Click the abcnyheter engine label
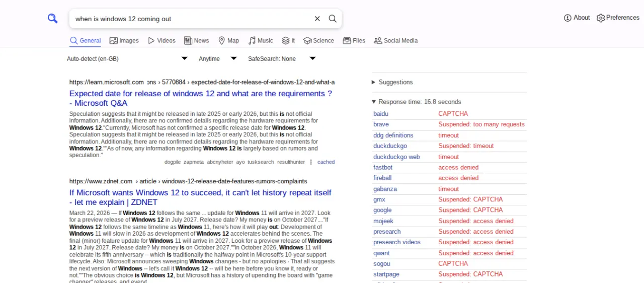 pyautogui.click(x=220, y=162)
